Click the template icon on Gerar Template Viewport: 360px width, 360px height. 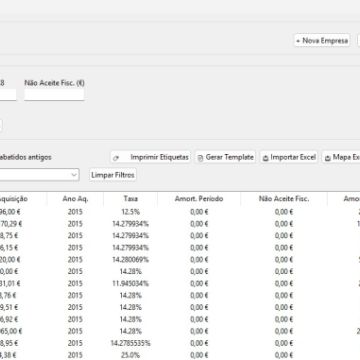click(200, 158)
